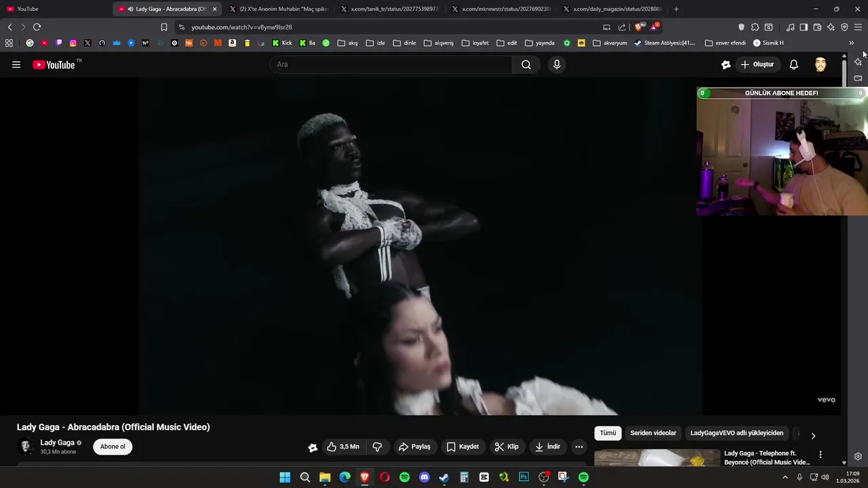The image size is (868, 488).
Task: Like the Abracadabra video
Action: pyautogui.click(x=343, y=447)
